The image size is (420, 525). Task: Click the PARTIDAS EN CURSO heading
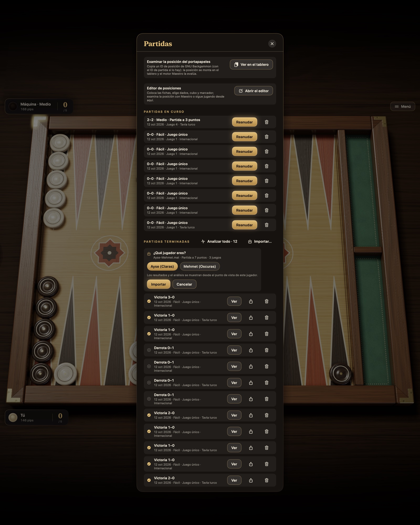(164, 112)
